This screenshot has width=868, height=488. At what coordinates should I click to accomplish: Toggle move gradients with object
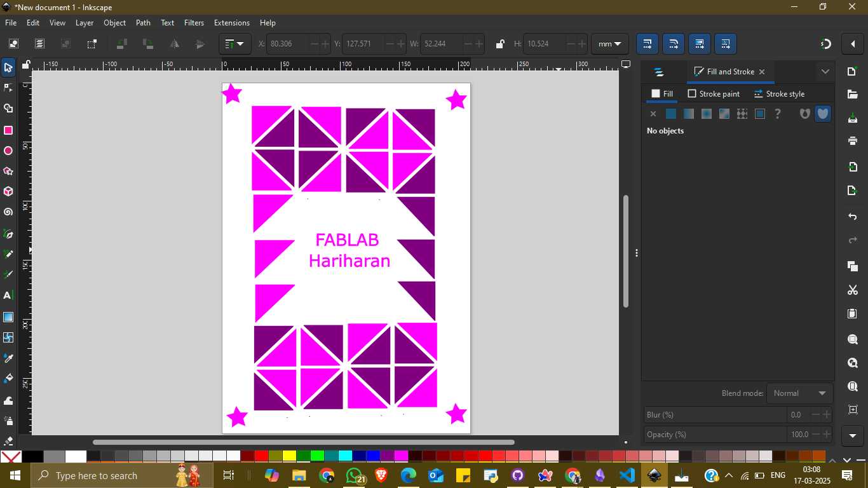[x=700, y=44]
